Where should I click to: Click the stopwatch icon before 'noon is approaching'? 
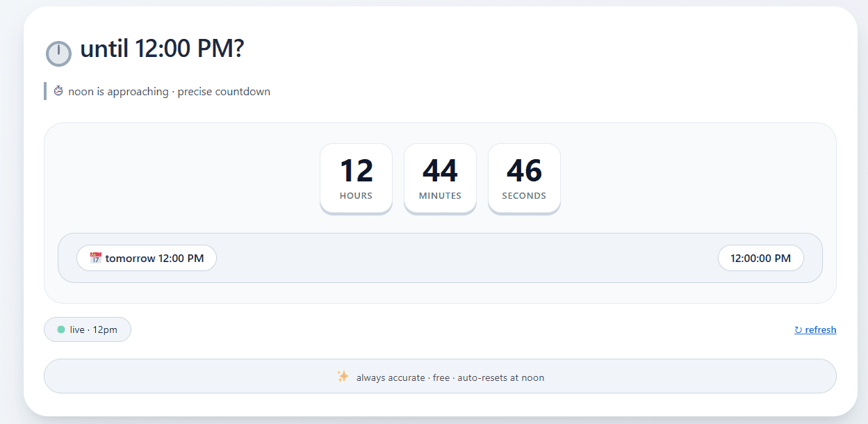pyautogui.click(x=58, y=91)
